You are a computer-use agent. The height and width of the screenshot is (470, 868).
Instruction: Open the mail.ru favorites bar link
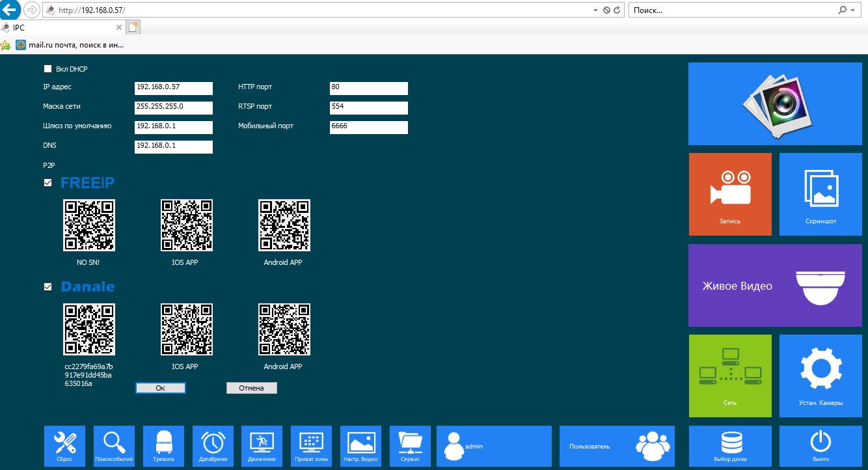click(69, 46)
